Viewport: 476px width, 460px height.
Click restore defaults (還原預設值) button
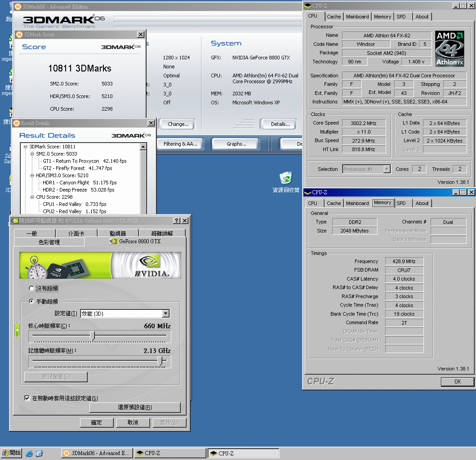pyautogui.click(x=135, y=407)
